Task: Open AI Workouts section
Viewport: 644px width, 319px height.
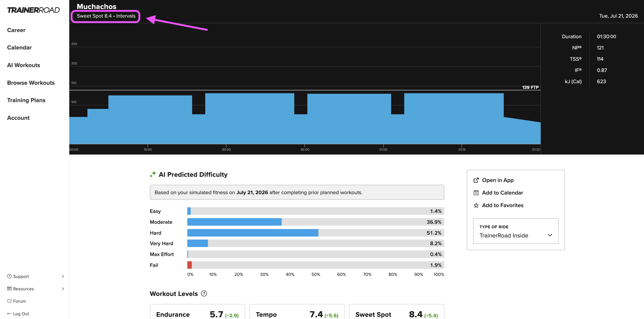Action: [x=23, y=65]
